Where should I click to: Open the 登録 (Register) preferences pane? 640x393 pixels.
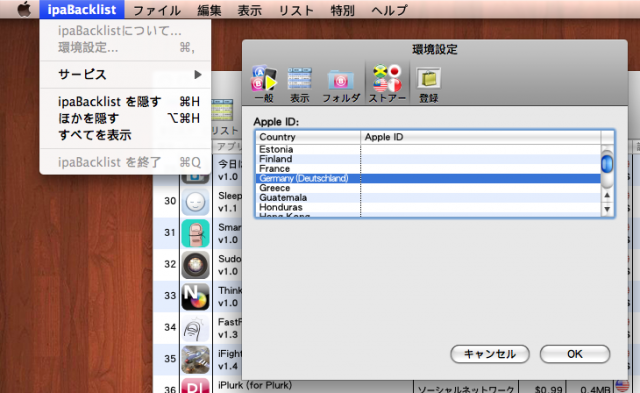click(x=428, y=85)
